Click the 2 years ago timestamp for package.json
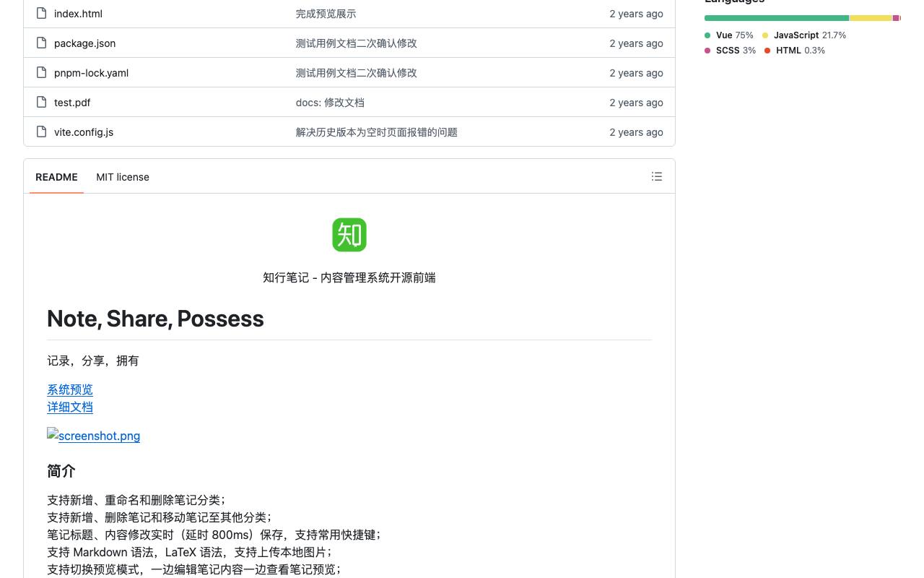This screenshot has width=924, height=578. pyautogui.click(x=636, y=43)
